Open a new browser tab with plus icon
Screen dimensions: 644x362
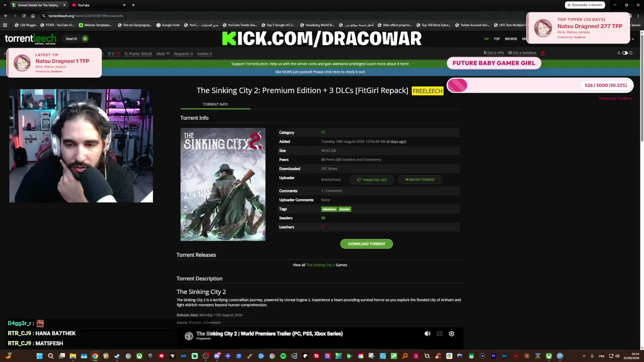click(x=133, y=5)
